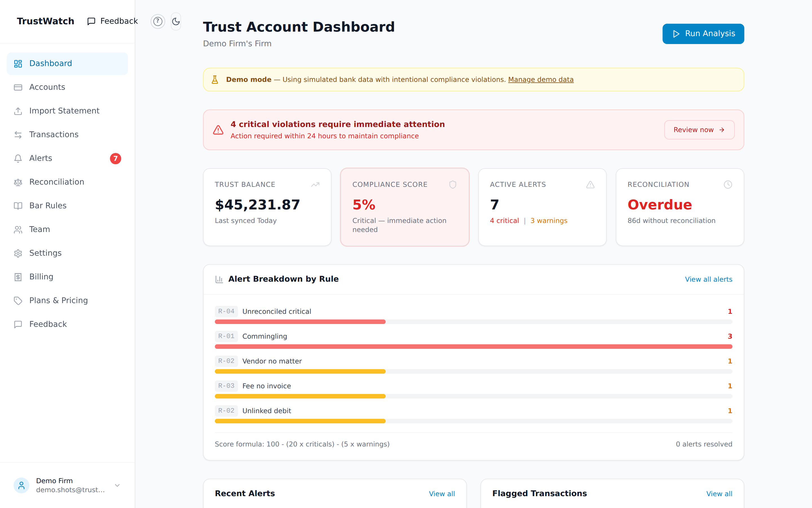Click the red 7 alerts badge
Screen dimensions: 812x508
pyautogui.click(x=115, y=158)
